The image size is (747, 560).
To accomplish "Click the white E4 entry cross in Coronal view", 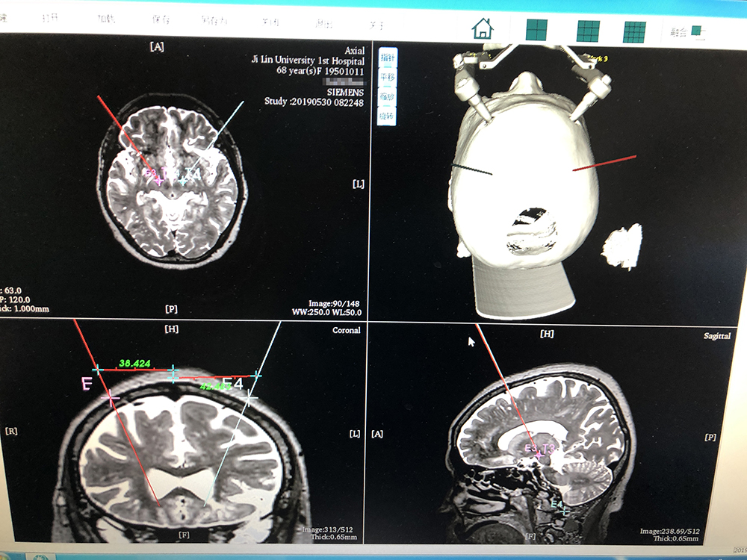I will (250, 398).
